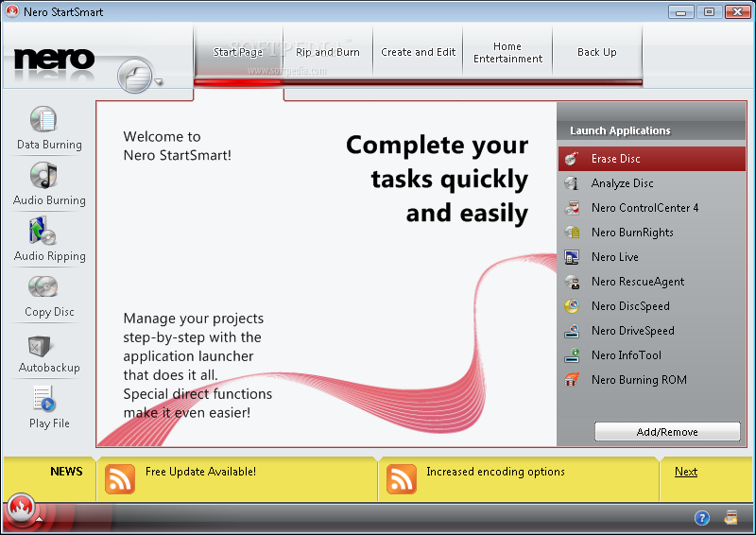Image resolution: width=756 pixels, height=535 pixels.
Task: Select the Back Up tab
Action: [596, 53]
